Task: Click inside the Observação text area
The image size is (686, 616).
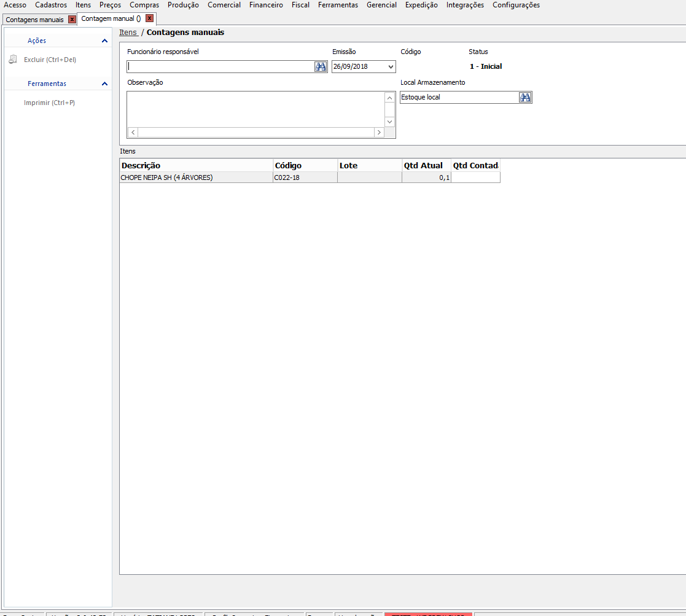Action: (x=255, y=109)
